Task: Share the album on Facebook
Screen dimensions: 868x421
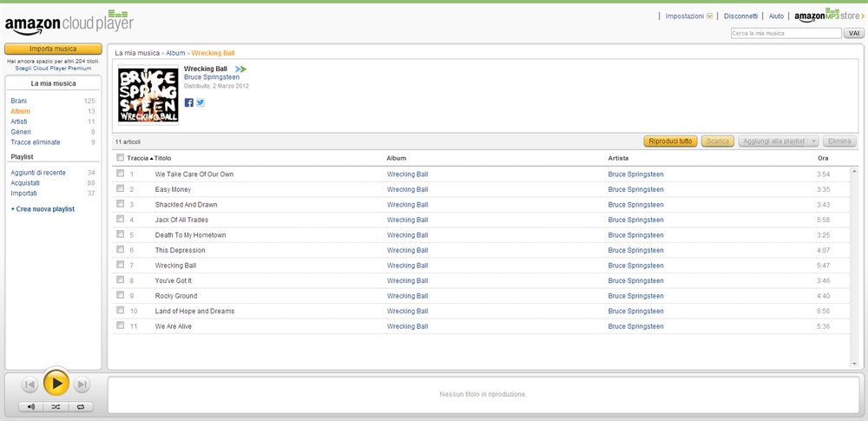Action: (x=188, y=102)
